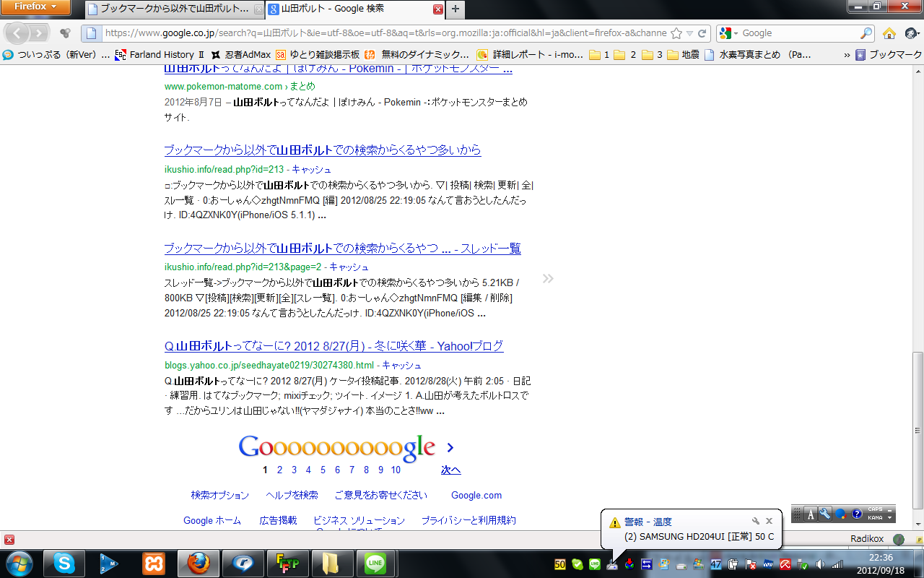The height and width of the screenshot is (578, 924).
Task: Reload the page using the refresh icon
Action: pyautogui.click(x=702, y=33)
